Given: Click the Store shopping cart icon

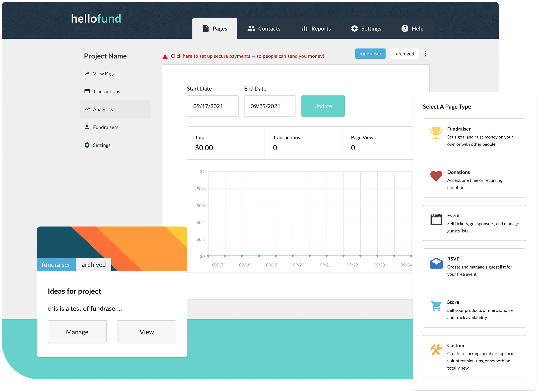Looking at the screenshot, I should [x=436, y=306].
